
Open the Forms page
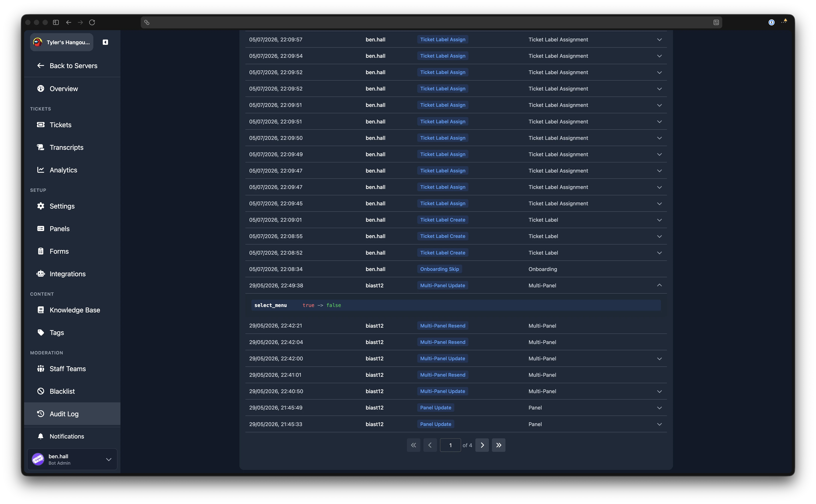click(72, 251)
